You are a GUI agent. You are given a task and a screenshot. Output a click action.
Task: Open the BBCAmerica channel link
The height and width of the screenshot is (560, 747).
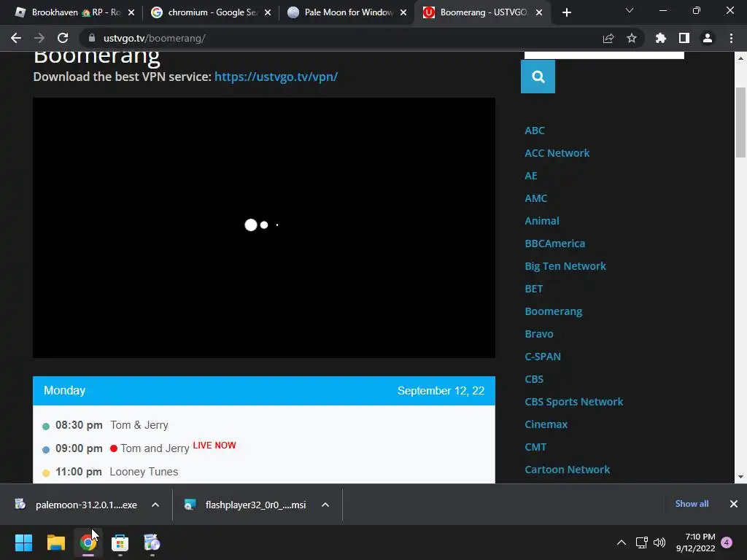pyautogui.click(x=554, y=244)
